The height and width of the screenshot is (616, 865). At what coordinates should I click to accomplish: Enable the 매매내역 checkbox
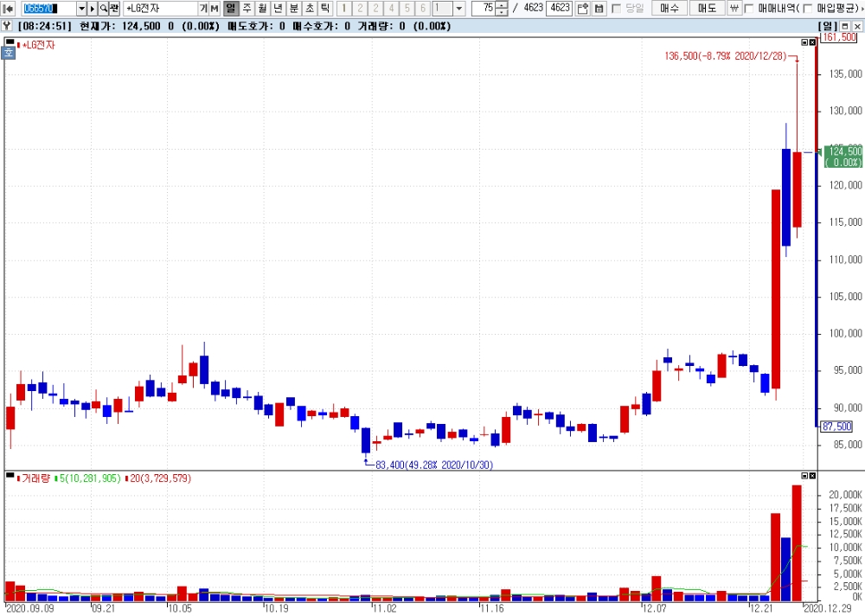(749, 9)
